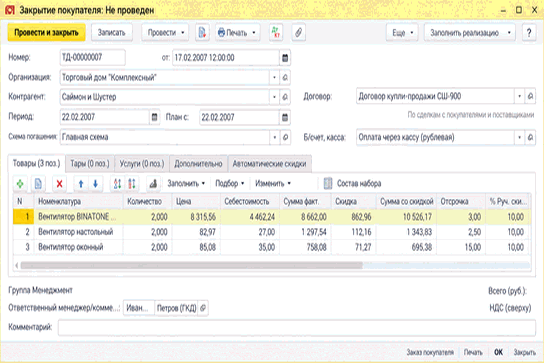Screen dimensions: 544x363
Task: Open the Заполнить table menu
Action: pyautogui.click(x=186, y=184)
